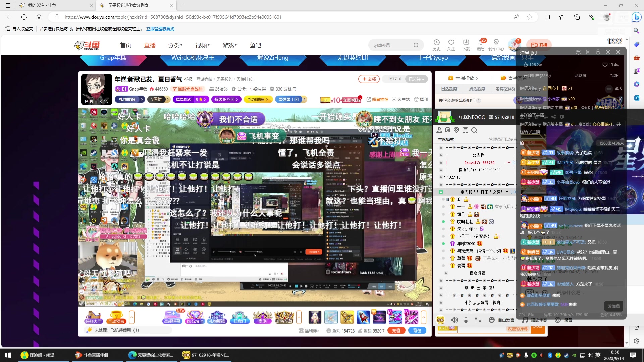
Task: Select 鱼吧 in the Douyu nav
Action: 255,45
